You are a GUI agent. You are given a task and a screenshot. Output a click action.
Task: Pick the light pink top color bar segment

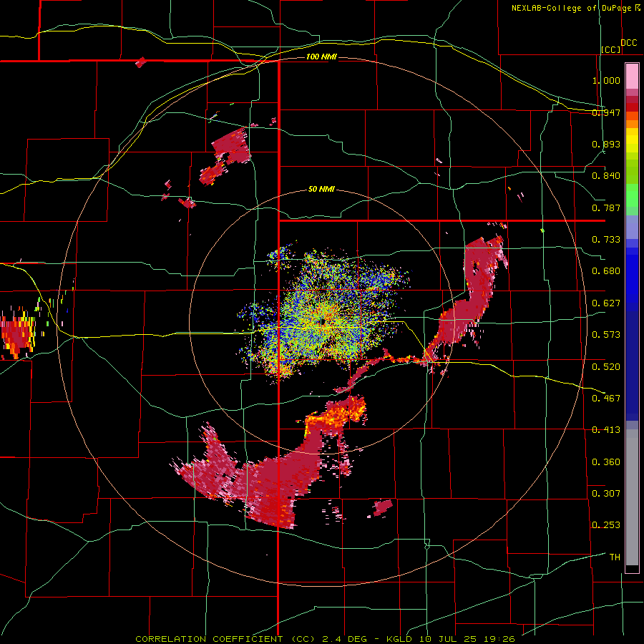pyautogui.click(x=632, y=76)
